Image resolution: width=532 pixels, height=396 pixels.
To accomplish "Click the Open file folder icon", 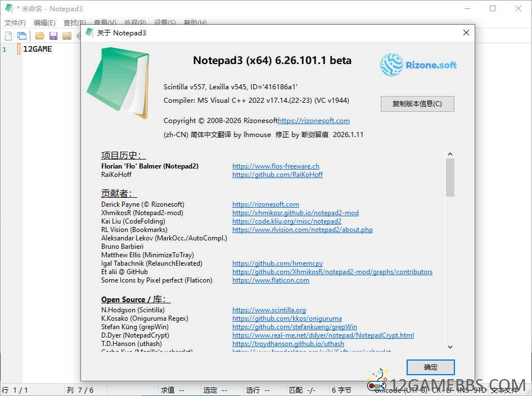I will [x=40, y=36].
